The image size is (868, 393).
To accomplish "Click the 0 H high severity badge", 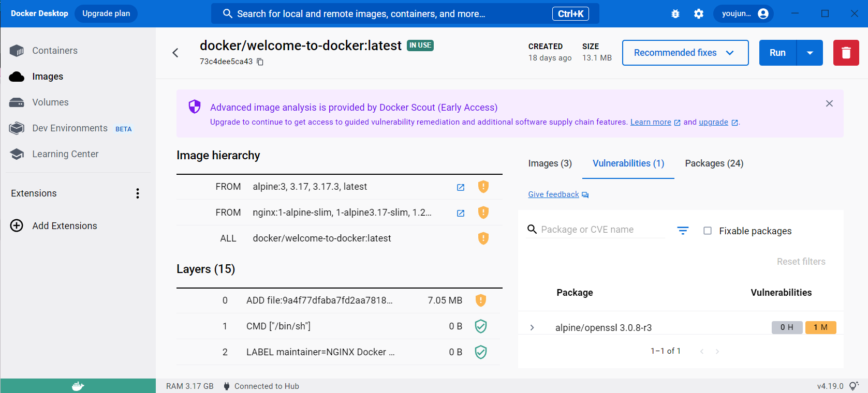I will 787,327.
